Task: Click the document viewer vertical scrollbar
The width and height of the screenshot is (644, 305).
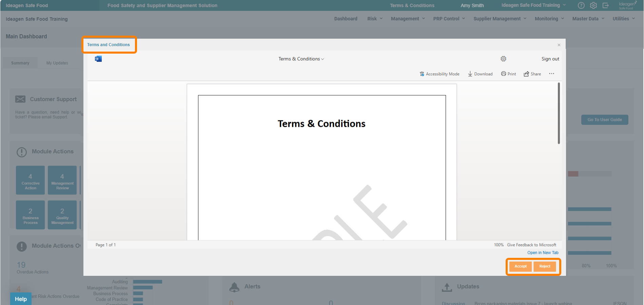Action: (x=559, y=114)
